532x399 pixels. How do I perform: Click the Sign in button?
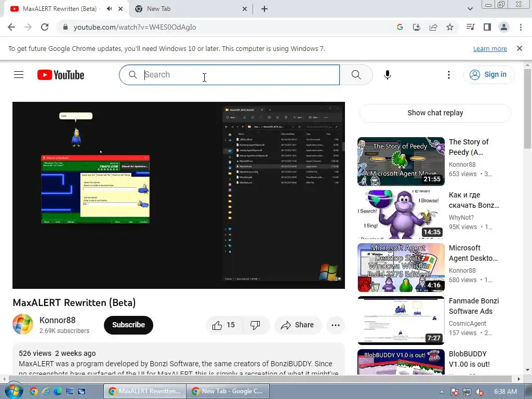(x=488, y=75)
